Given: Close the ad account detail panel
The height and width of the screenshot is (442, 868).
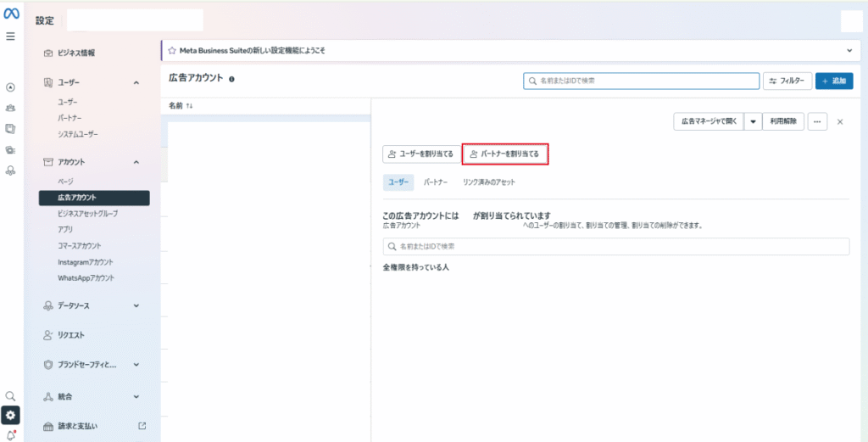Looking at the screenshot, I should coord(840,122).
